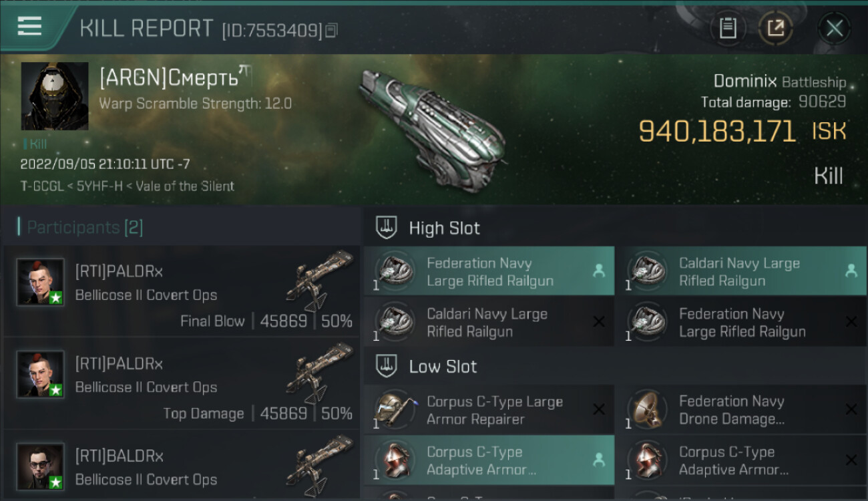Click the Federation Navy Drone Damage module icon

click(646, 409)
